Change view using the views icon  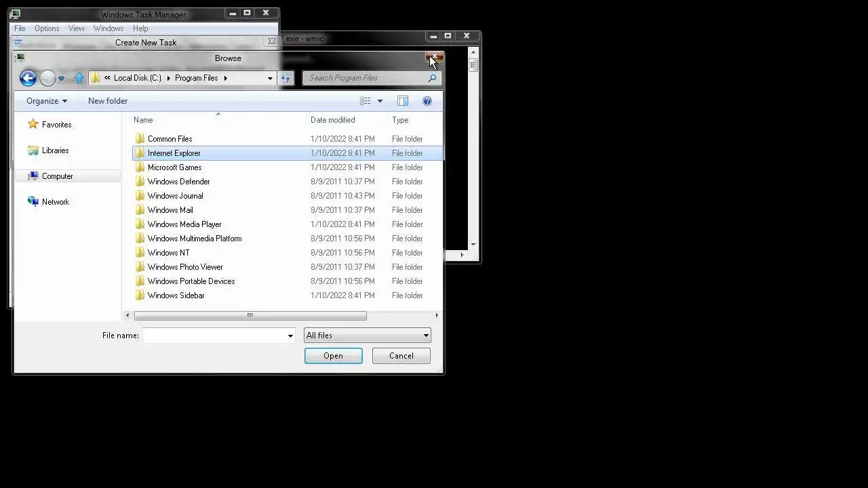366,101
